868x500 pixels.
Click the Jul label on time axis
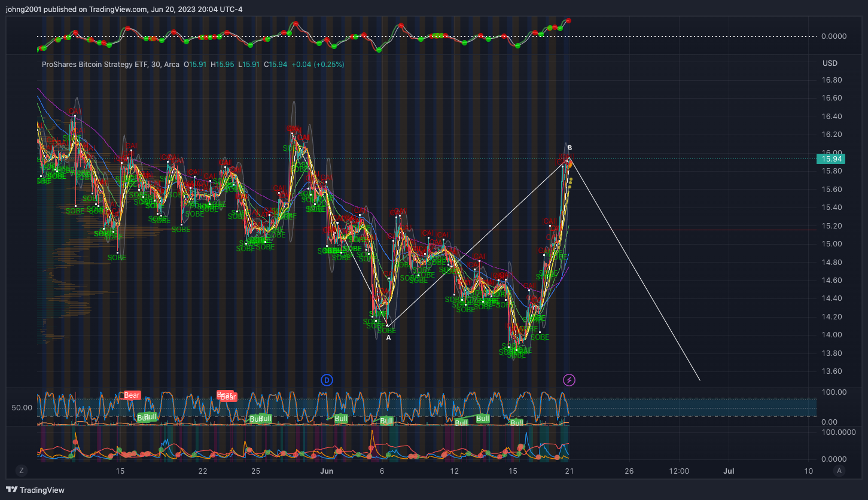[x=729, y=471]
